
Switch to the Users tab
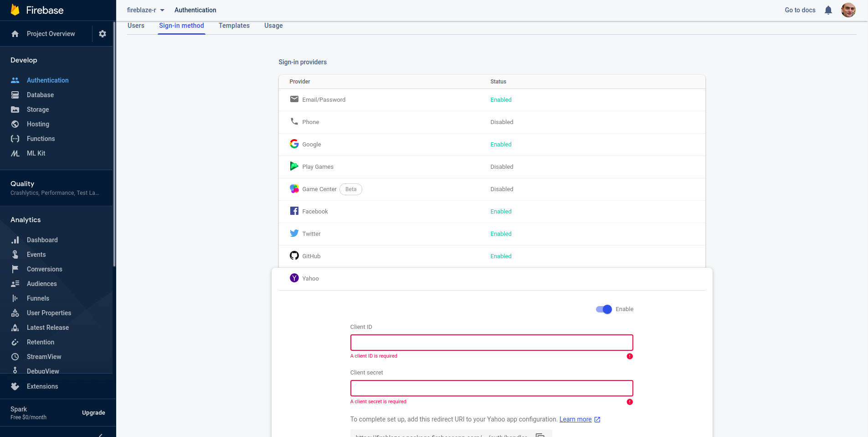pos(136,26)
